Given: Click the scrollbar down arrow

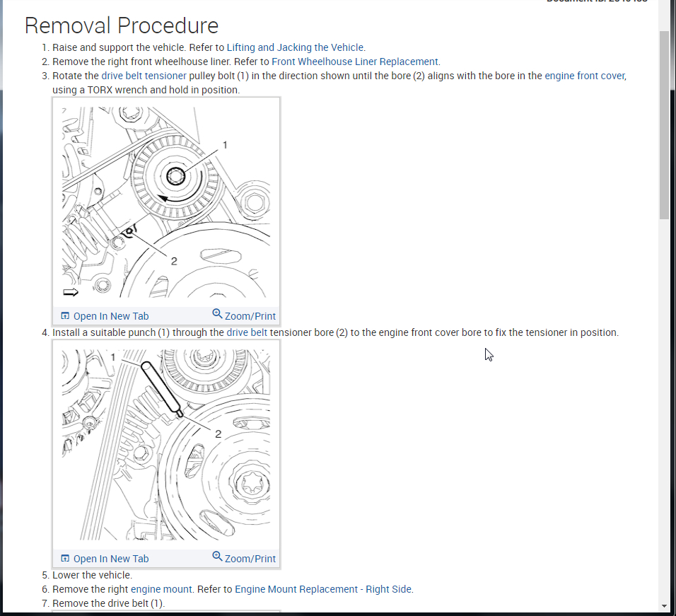Looking at the screenshot, I should [664, 606].
